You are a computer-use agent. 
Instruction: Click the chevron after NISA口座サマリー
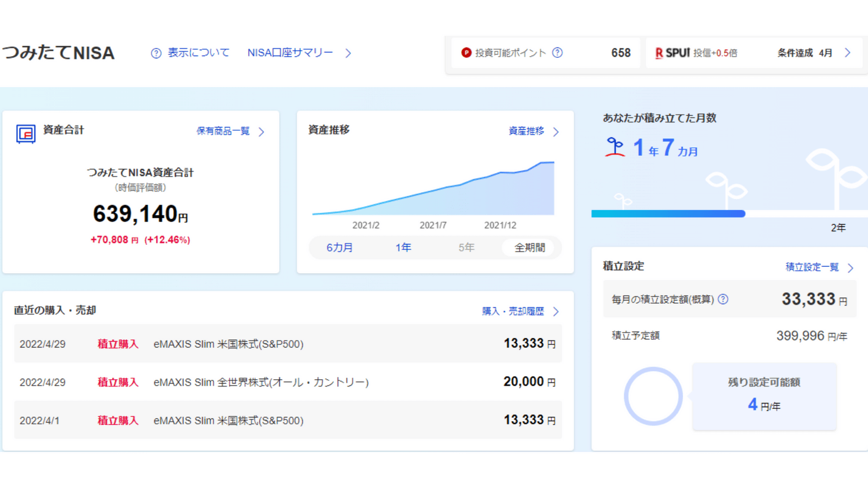pyautogui.click(x=348, y=53)
